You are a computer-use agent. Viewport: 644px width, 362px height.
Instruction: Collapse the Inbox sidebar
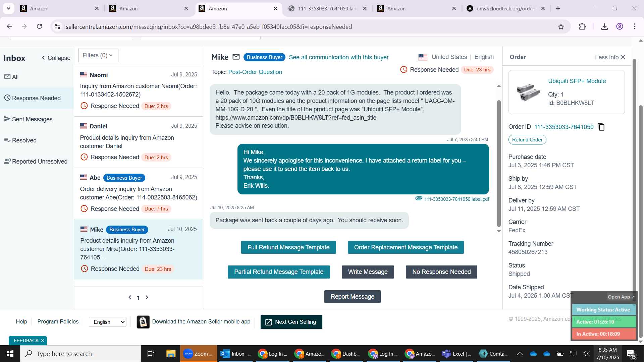pos(56,58)
